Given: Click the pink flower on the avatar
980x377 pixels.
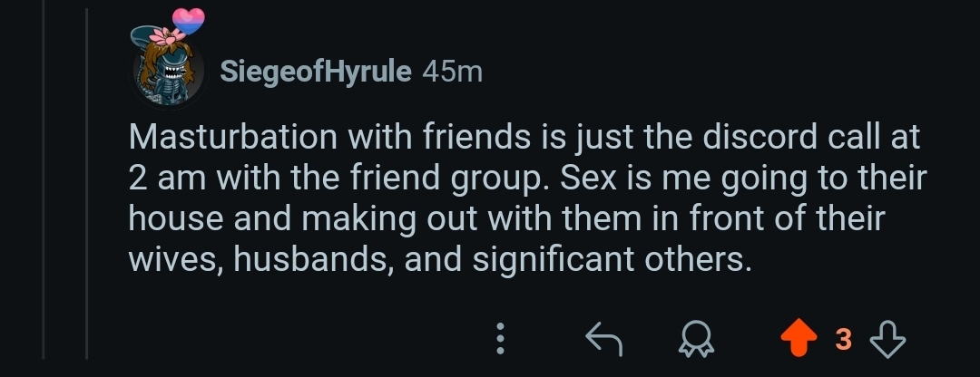Looking at the screenshot, I should (167, 36).
